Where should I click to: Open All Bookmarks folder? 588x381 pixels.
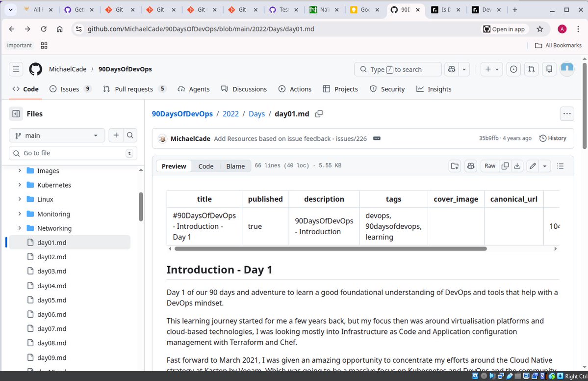point(558,46)
